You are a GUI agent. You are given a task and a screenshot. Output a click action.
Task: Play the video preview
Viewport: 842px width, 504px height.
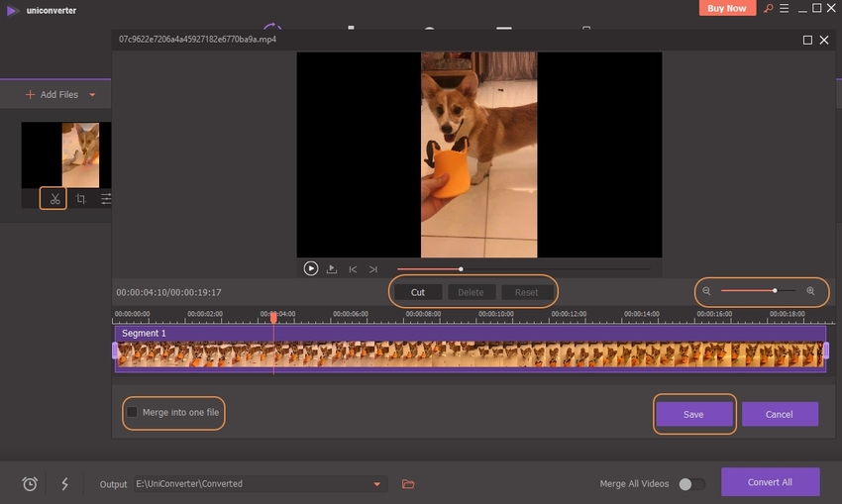[310, 268]
